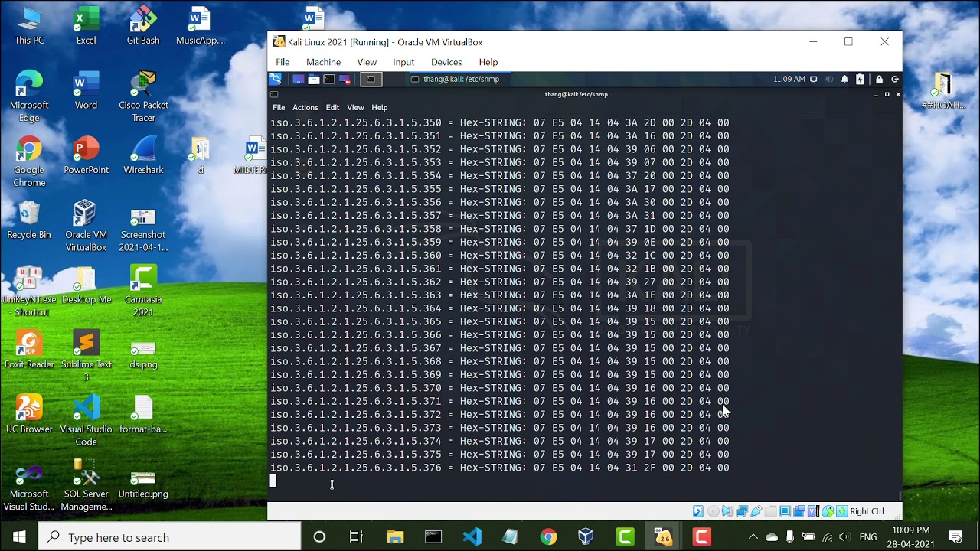Select Camtasia 2021 desktop icon
Image resolution: width=980 pixels, height=551 pixels.
coord(143,292)
